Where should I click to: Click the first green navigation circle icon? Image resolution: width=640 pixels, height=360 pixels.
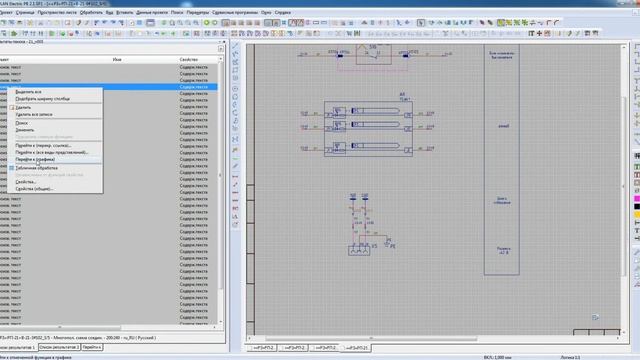[x=207, y=23]
